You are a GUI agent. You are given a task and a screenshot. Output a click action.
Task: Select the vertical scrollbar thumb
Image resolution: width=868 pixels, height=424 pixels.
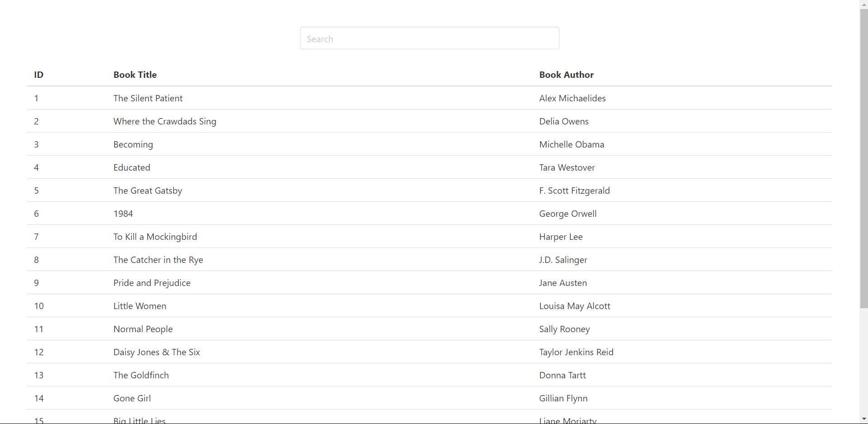click(x=864, y=158)
